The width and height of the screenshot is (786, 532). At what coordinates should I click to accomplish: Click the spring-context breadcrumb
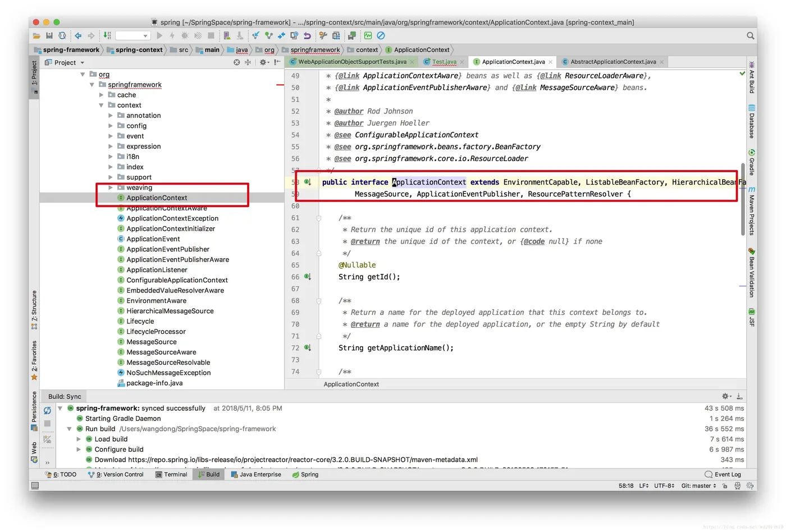[135, 50]
